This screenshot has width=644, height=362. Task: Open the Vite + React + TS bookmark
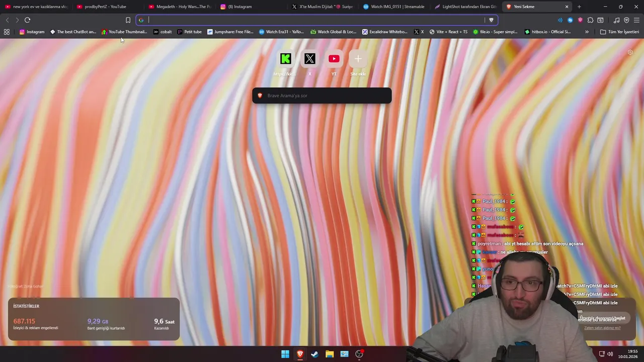(x=448, y=32)
